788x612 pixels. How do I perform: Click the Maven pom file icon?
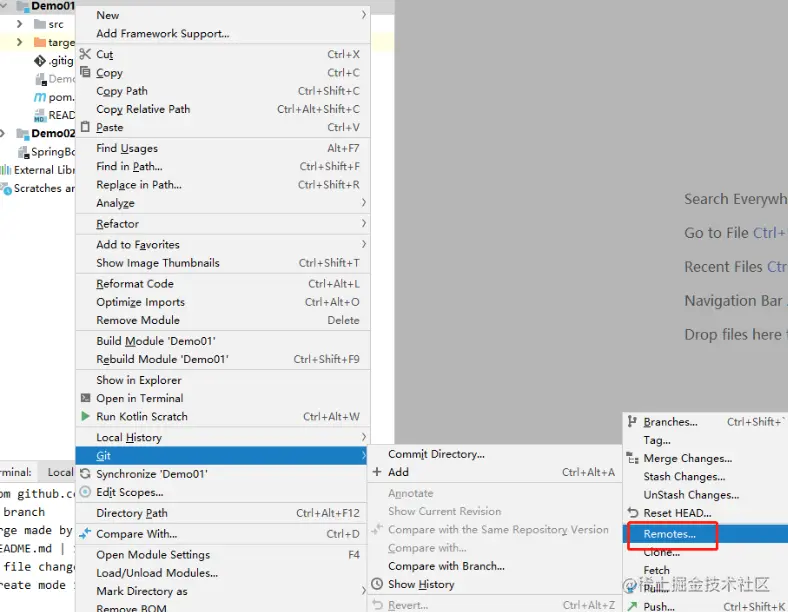point(40,97)
